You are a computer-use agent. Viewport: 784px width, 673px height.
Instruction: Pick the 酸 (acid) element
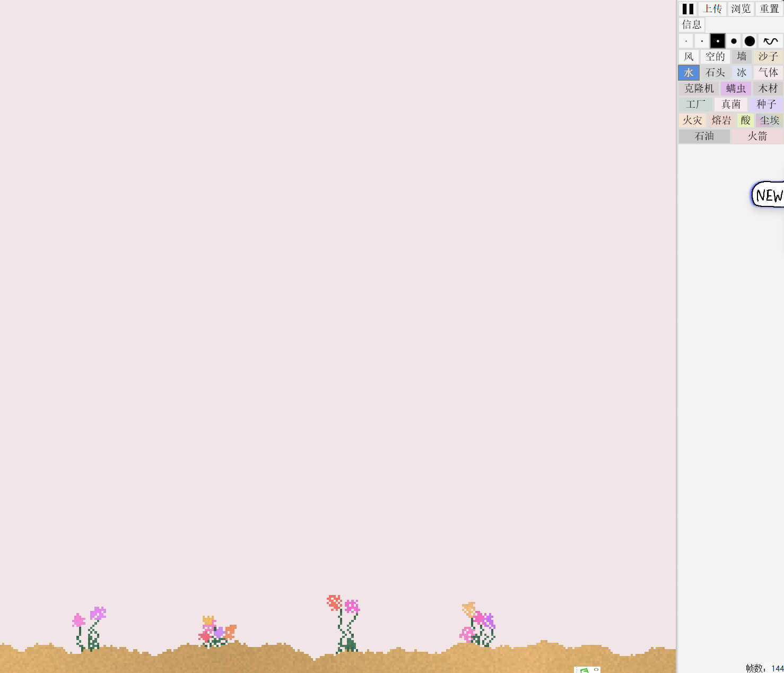pos(745,120)
